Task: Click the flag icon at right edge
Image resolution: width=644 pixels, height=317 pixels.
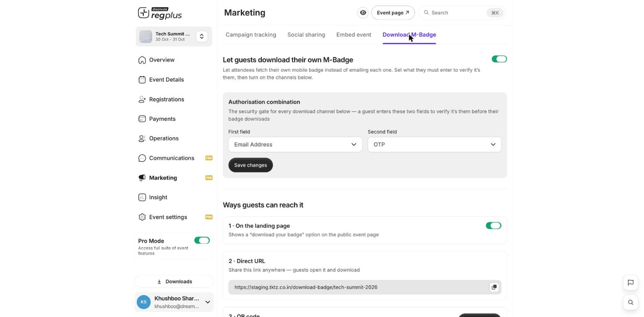Action: click(x=630, y=283)
